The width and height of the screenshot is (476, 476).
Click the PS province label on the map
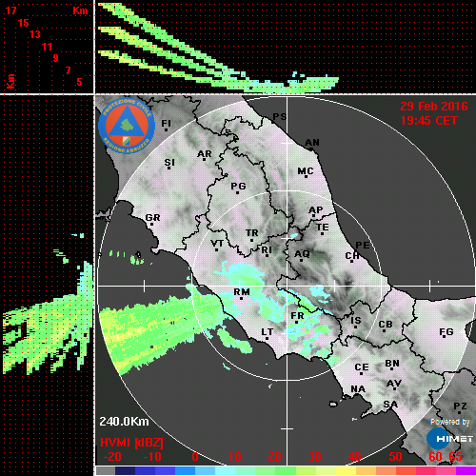click(x=280, y=117)
